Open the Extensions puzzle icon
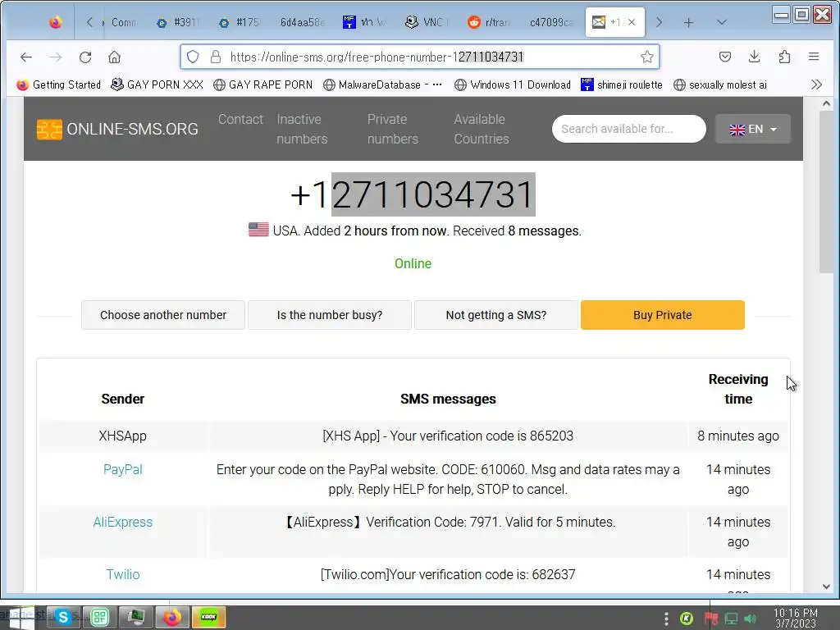The image size is (840, 630). [784, 57]
